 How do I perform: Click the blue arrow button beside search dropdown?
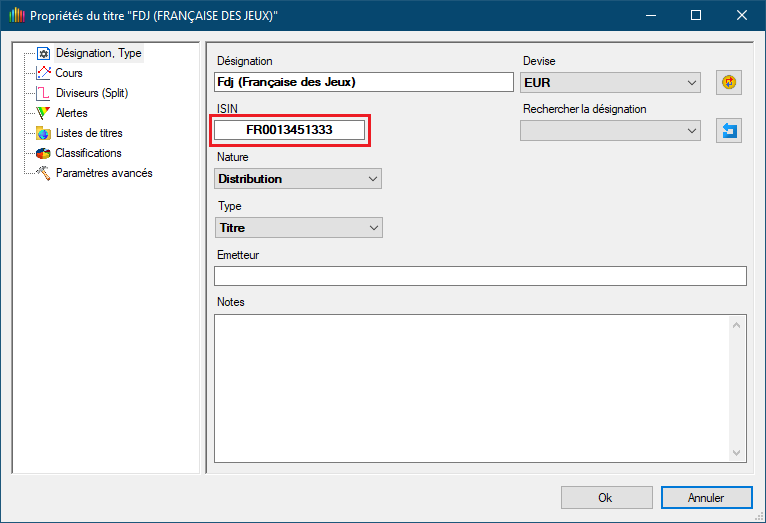(x=729, y=130)
